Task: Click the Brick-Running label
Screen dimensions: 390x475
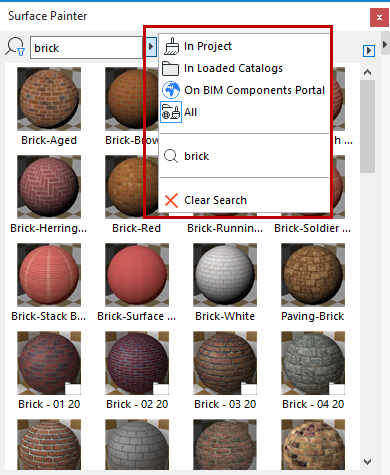Action: pos(225,228)
